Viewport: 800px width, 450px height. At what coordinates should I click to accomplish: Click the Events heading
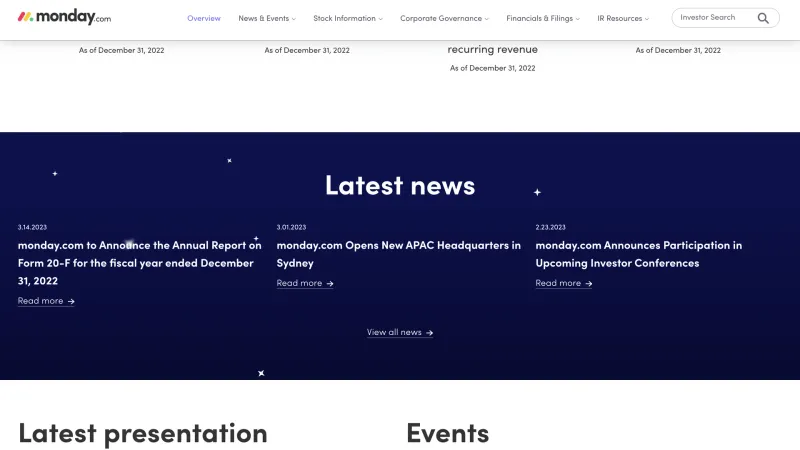[447, 434]
